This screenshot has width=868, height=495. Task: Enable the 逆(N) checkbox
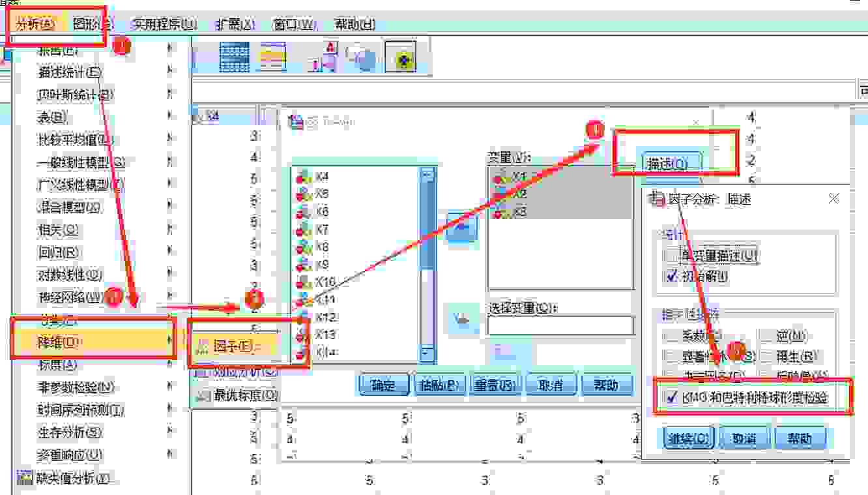pos(767,337)
